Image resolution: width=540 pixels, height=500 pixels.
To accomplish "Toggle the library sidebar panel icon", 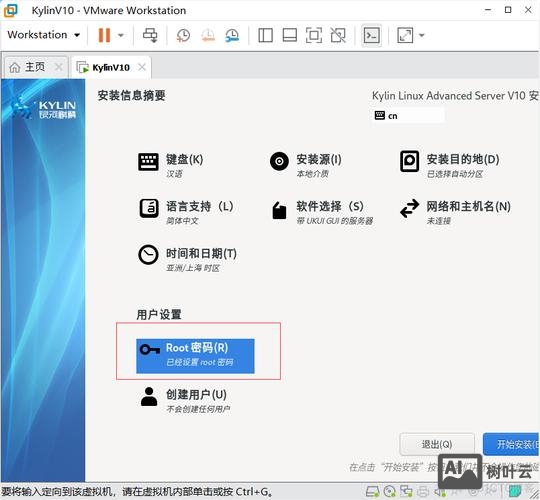I will tap(266, 35).
